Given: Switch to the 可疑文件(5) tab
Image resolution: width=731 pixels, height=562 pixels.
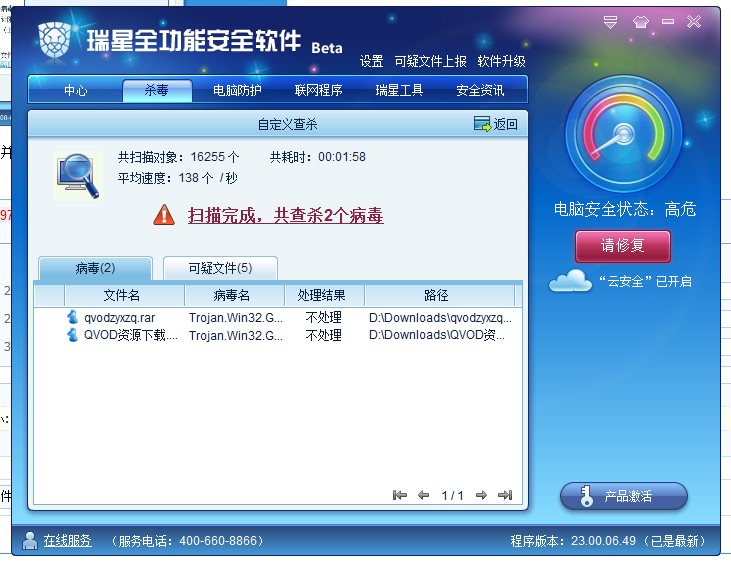Looking at the screenshot, I should [x=220, y=268].
